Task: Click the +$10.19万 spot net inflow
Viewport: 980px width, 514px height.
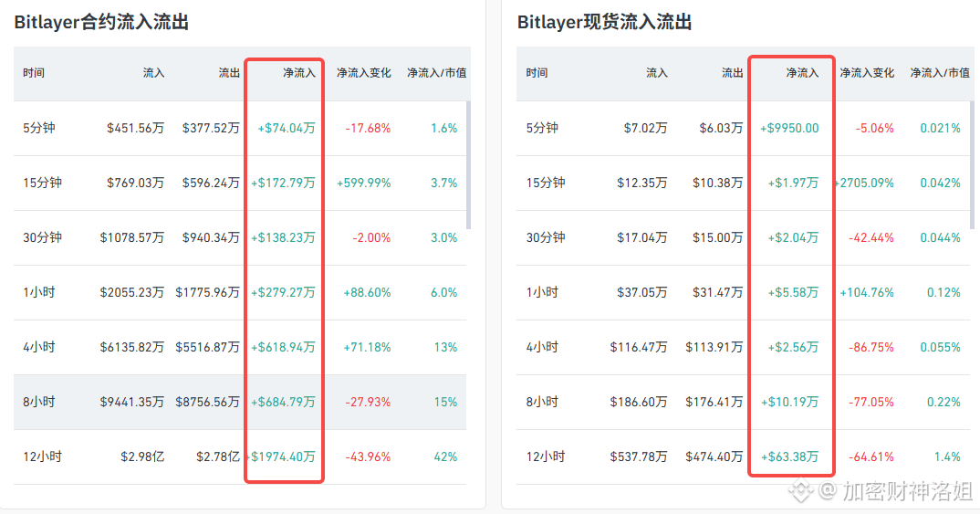Action: 789,402
